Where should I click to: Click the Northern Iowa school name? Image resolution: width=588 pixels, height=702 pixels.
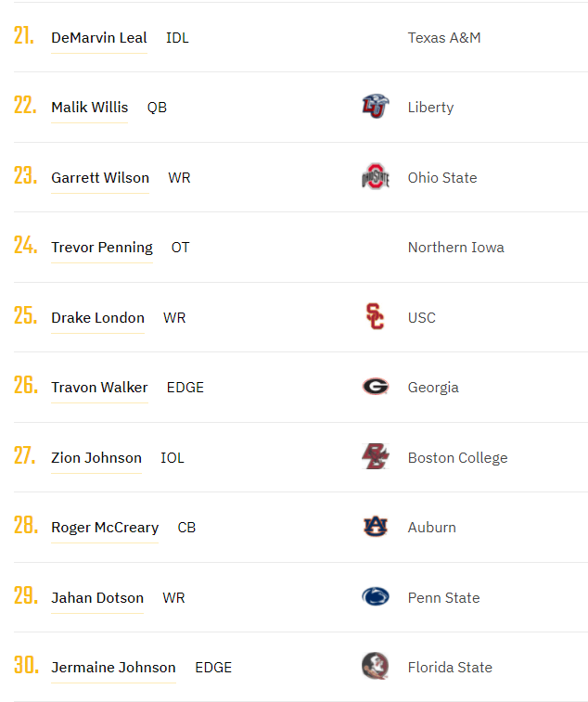pyautogui.click(x=456, y=248)
